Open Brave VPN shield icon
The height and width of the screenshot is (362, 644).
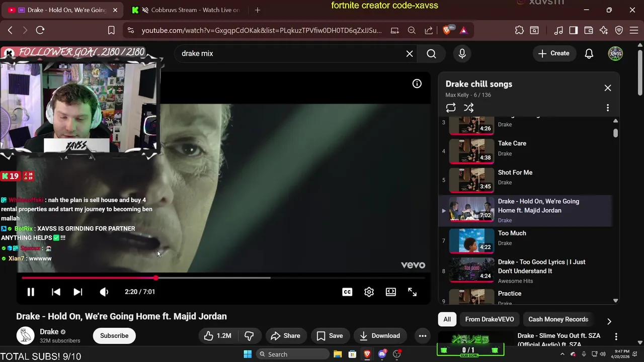tap(619, 30)
